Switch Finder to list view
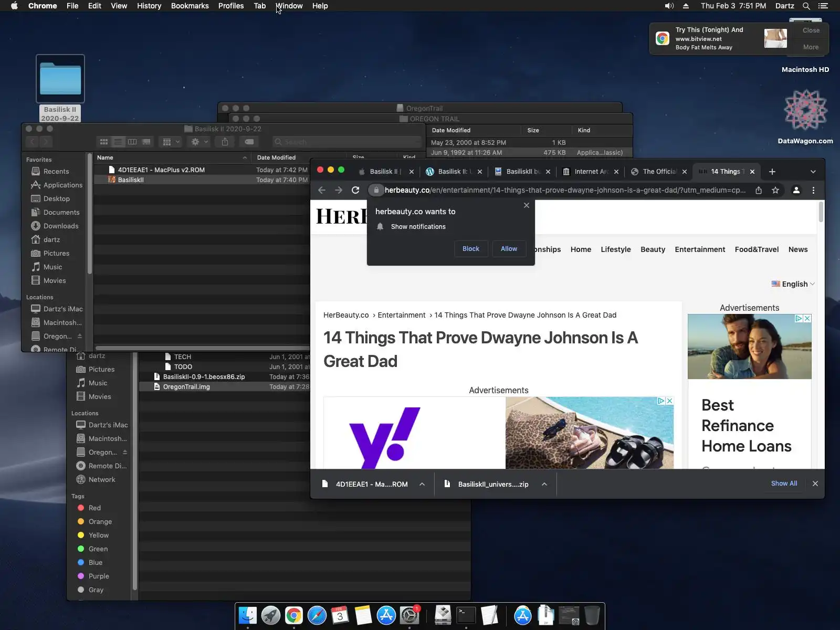The width and height of the screenshot is (840, 630). click(118, 142)
